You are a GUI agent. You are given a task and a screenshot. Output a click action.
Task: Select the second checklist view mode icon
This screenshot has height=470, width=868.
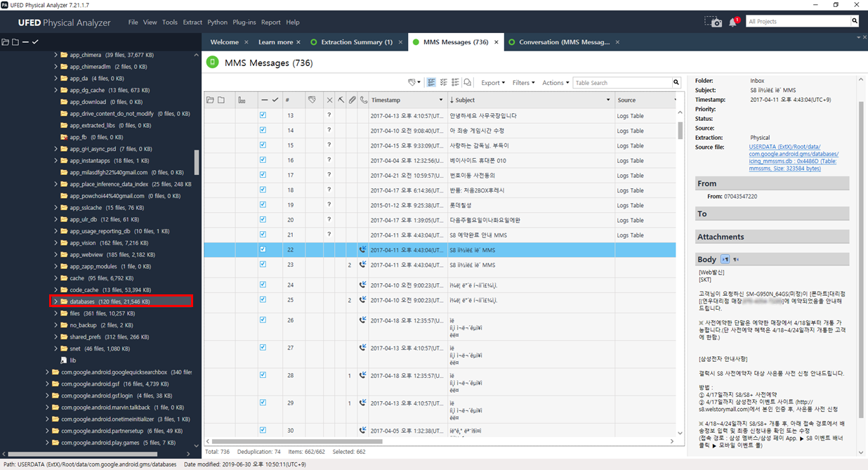[x=443, y=82]
